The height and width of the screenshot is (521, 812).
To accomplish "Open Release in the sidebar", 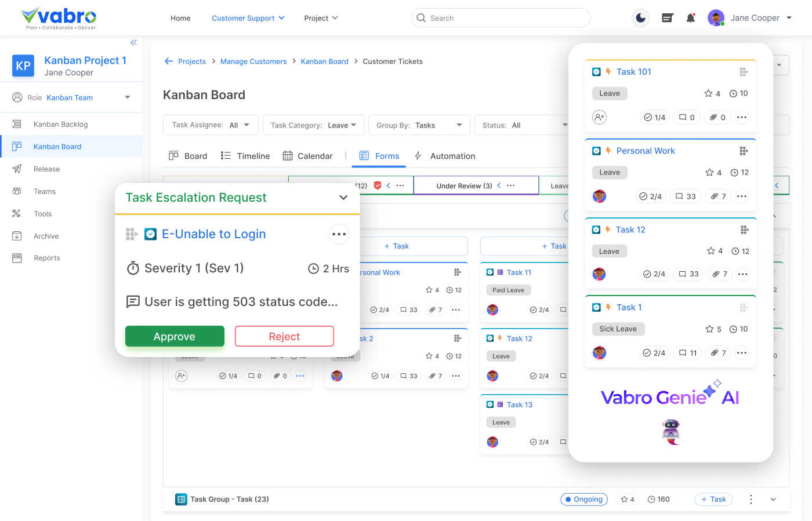I will click(46, 169).
